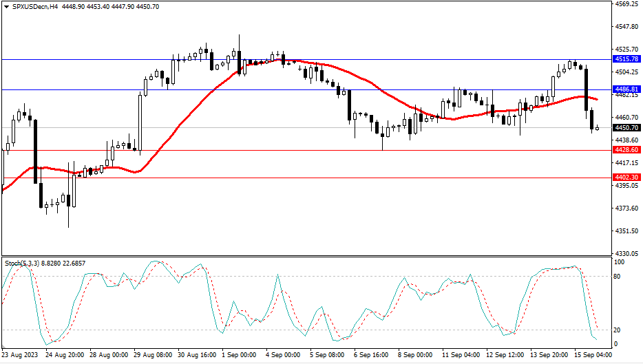Click the 80 level on Stochastic scale
This screenshot has width=643, height=364.
[x=618, y=277]
